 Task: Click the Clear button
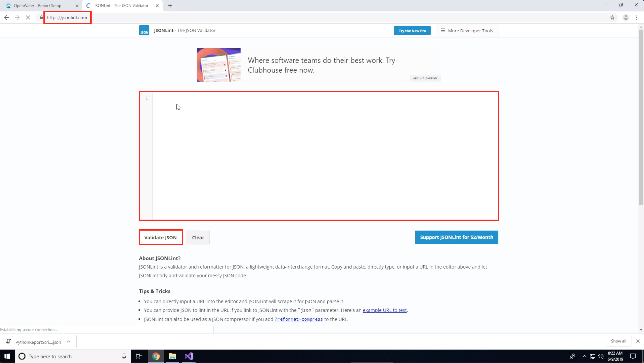click(198, 238)
